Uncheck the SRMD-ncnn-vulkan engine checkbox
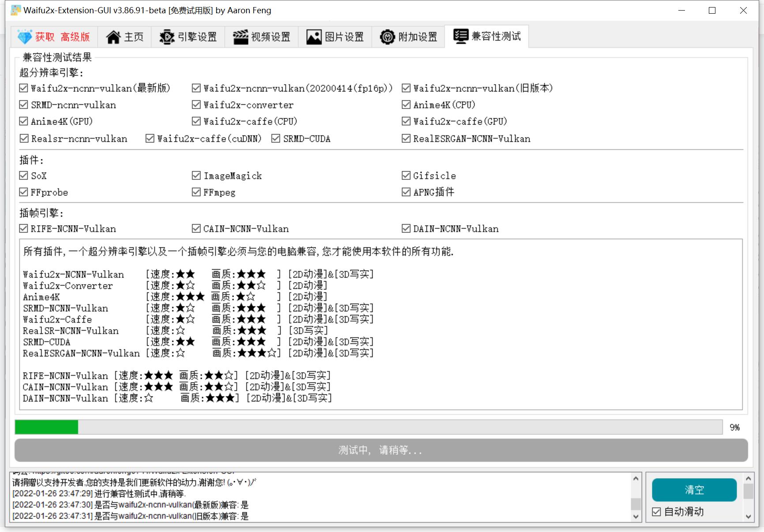The height and width of the screenshot is (532, 764). pos(23,105)
